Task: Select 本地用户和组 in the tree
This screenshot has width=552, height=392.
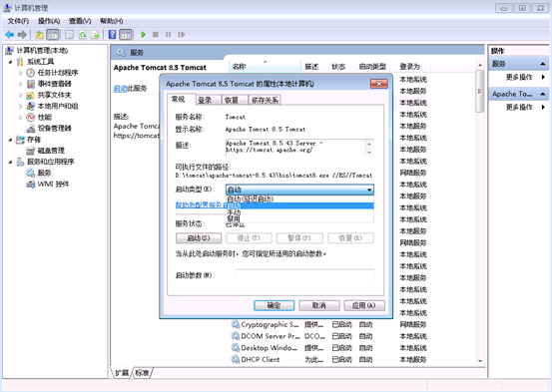Action: tap(58, 106)
